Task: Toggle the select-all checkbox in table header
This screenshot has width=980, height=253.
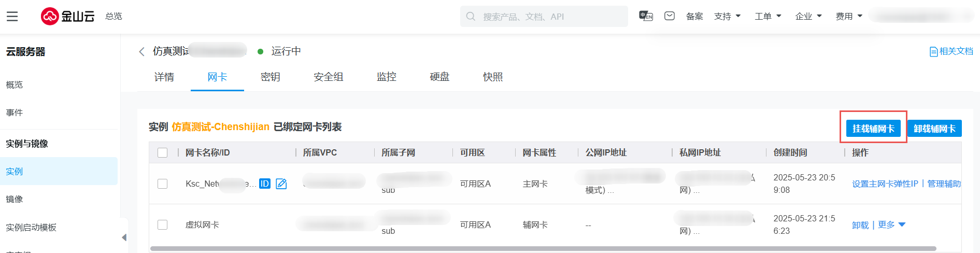Action: pyautogui.click(x=163, y=152)
